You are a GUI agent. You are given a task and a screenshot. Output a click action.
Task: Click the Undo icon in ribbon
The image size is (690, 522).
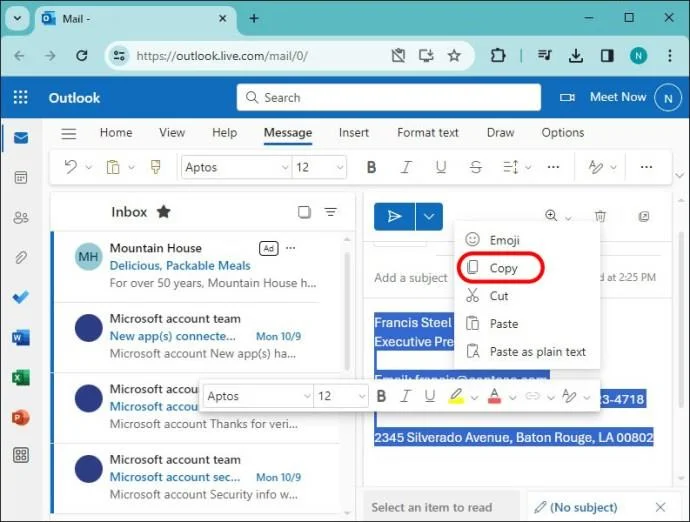71,167
